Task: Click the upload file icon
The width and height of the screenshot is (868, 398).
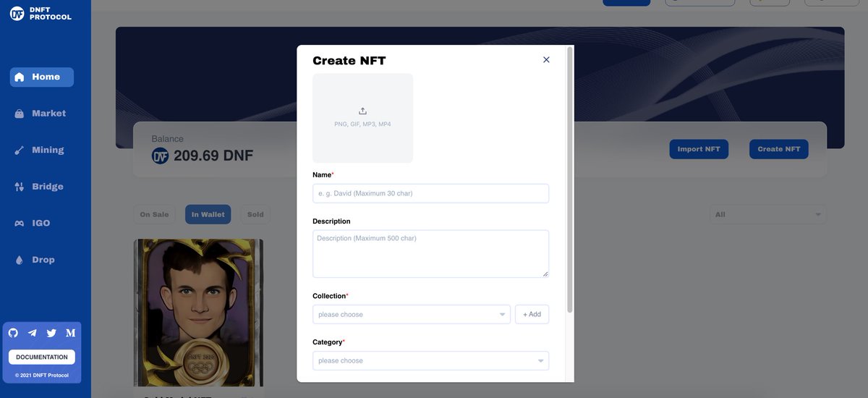Action: (x=362, y=111)
